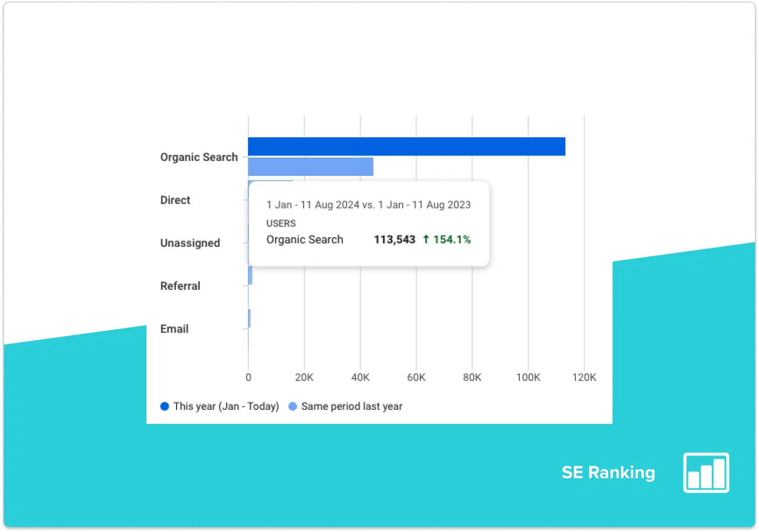759x532 pixels.
Task: Select the Referral channel label
Action: [x=180, y=286]
